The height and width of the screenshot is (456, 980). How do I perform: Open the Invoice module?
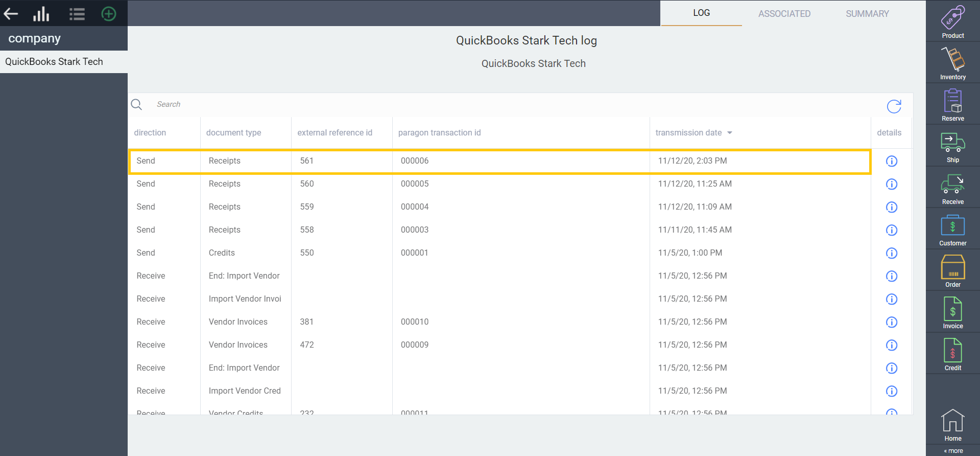point(953,313)
